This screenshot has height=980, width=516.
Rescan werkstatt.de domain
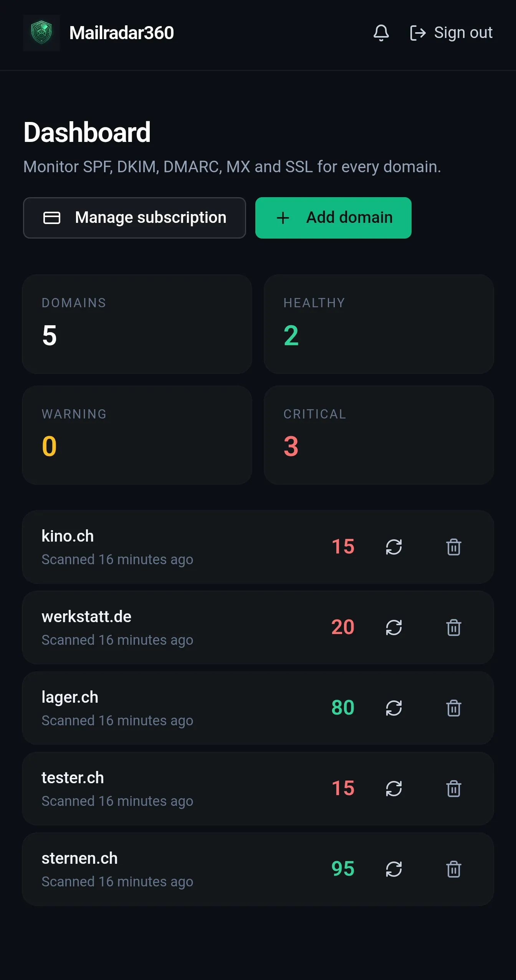[x=394, y=628]
